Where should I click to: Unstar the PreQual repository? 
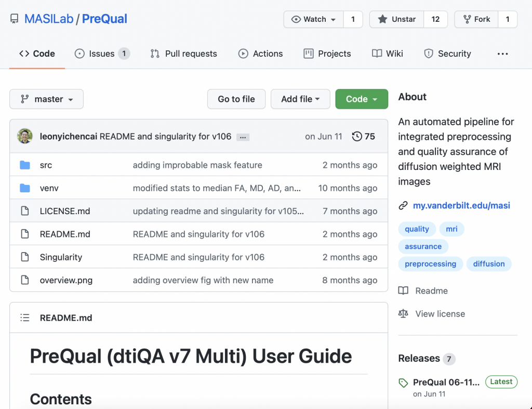coord(397,19)
